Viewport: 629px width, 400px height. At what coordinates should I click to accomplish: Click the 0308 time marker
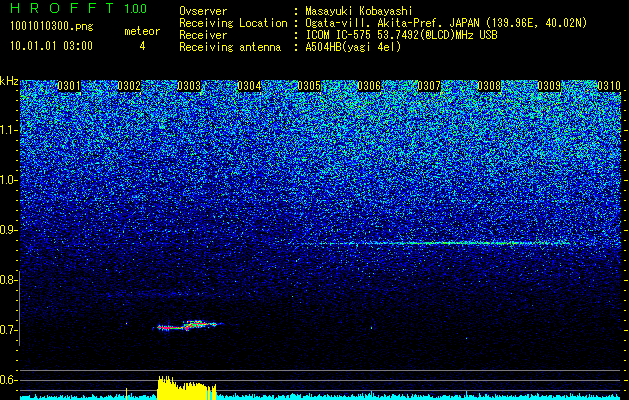click(x=489, y=86)
